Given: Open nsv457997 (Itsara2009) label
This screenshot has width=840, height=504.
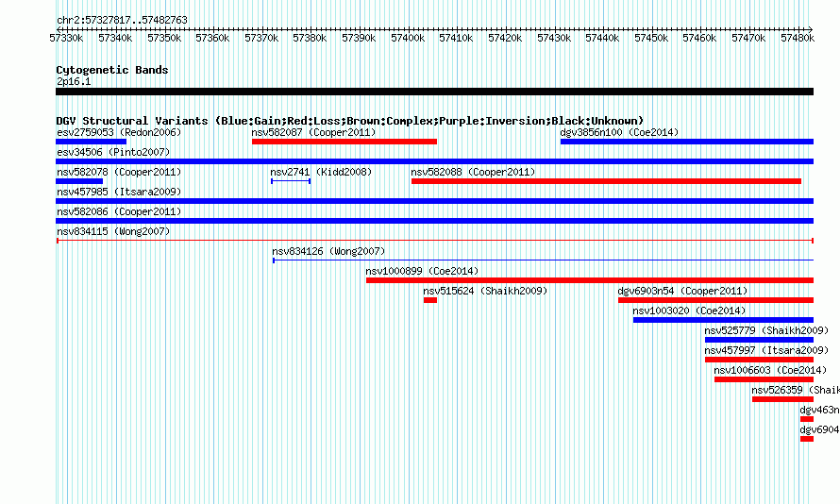Looking at the screenshot, I should [766, 350].
